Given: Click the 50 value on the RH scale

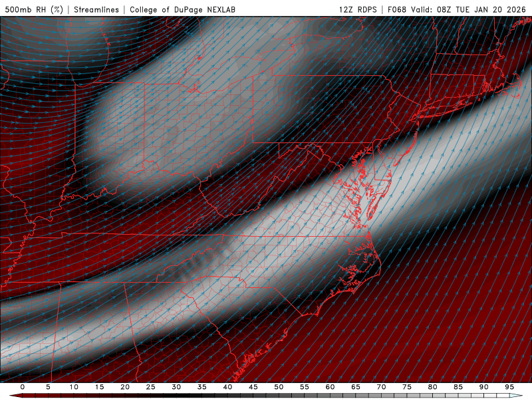Looking at the screenshot, I should (x=279, y=387).
